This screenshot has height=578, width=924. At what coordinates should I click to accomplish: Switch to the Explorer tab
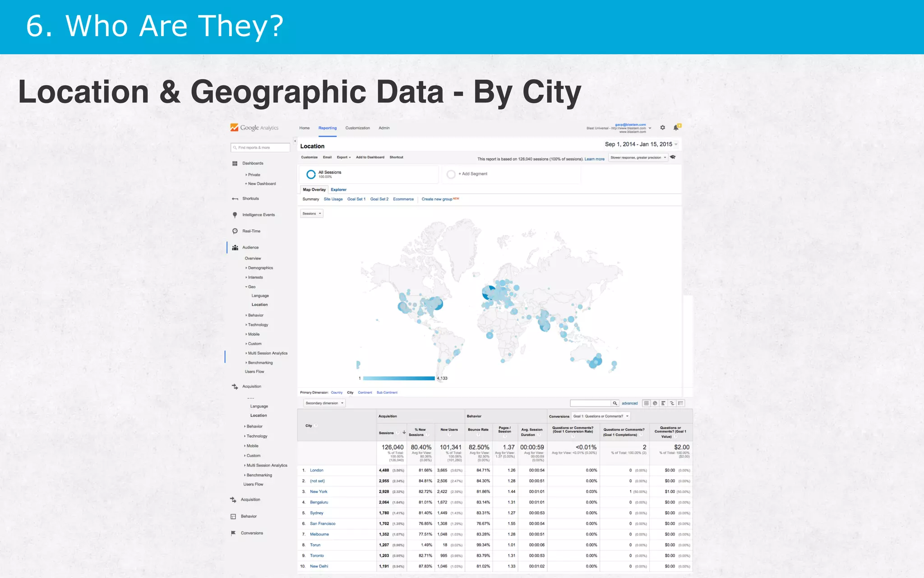click(338, 190)
